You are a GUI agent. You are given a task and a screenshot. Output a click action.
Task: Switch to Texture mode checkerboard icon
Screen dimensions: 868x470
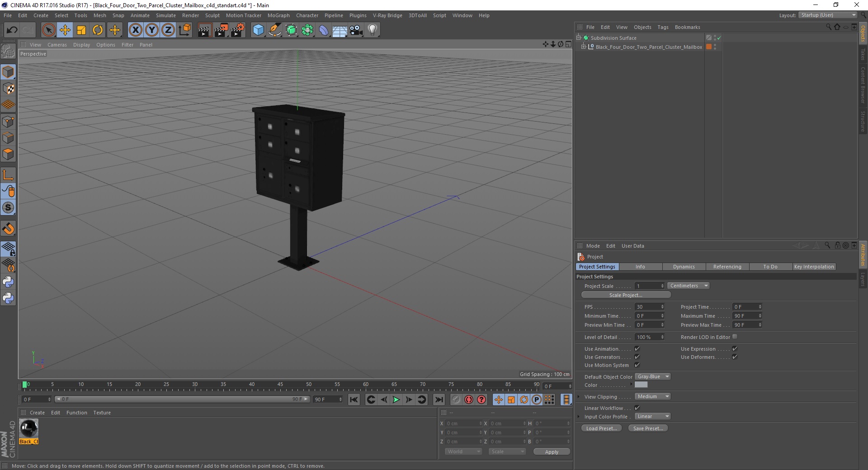(x=8, y=89)
